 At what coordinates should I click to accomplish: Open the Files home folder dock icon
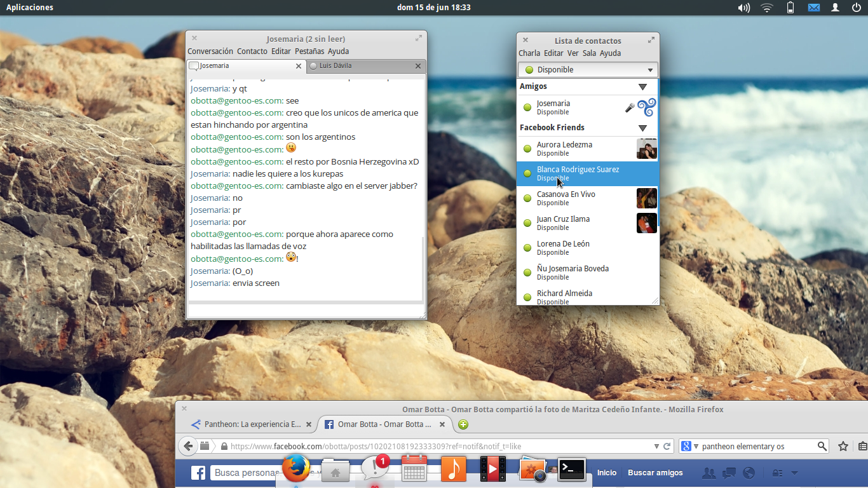336,470
